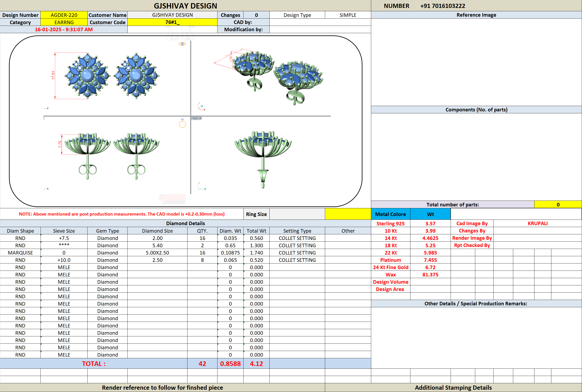Click the empty Ring Size value field
The width and height of the screenshot is (582, 392).
297,214
